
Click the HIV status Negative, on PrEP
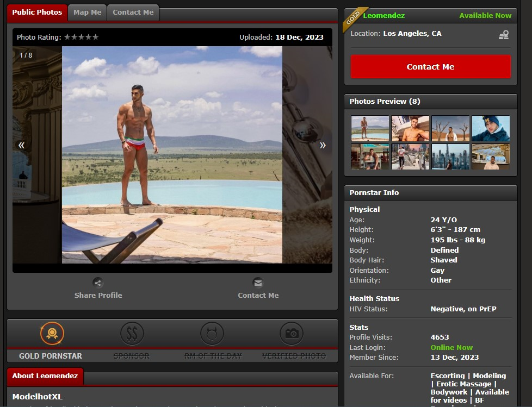point(463,309)
